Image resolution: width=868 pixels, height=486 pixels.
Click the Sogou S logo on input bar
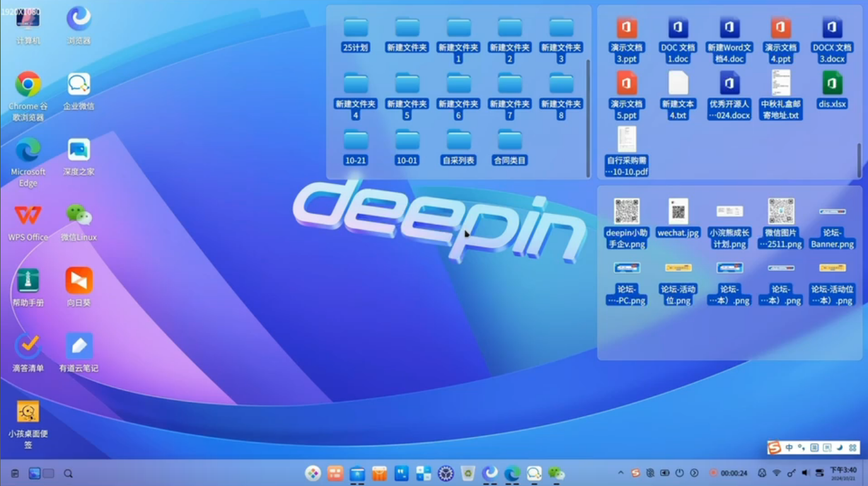point(775,448)
